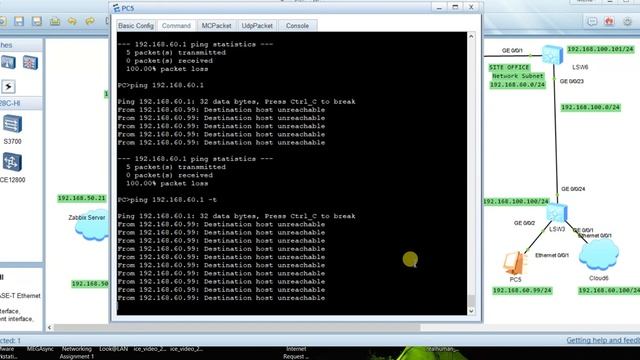Click the 192.168.100.0/24 label
This screenshot has height=360, width=640.
pyautogui.click(x=591, y=107)
